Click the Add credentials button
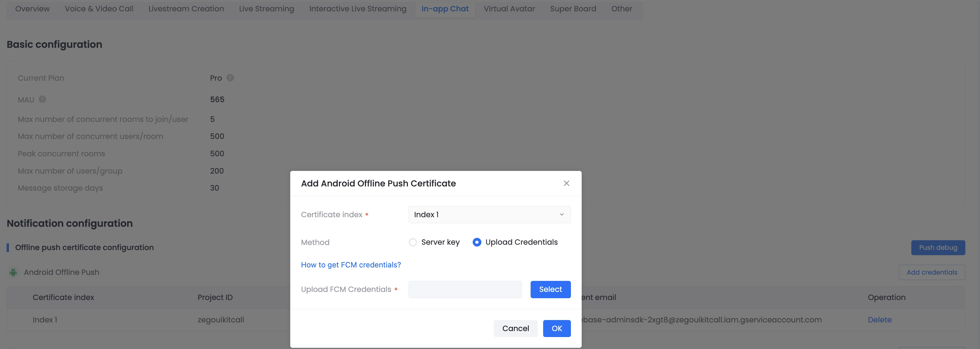 (932, 273)
